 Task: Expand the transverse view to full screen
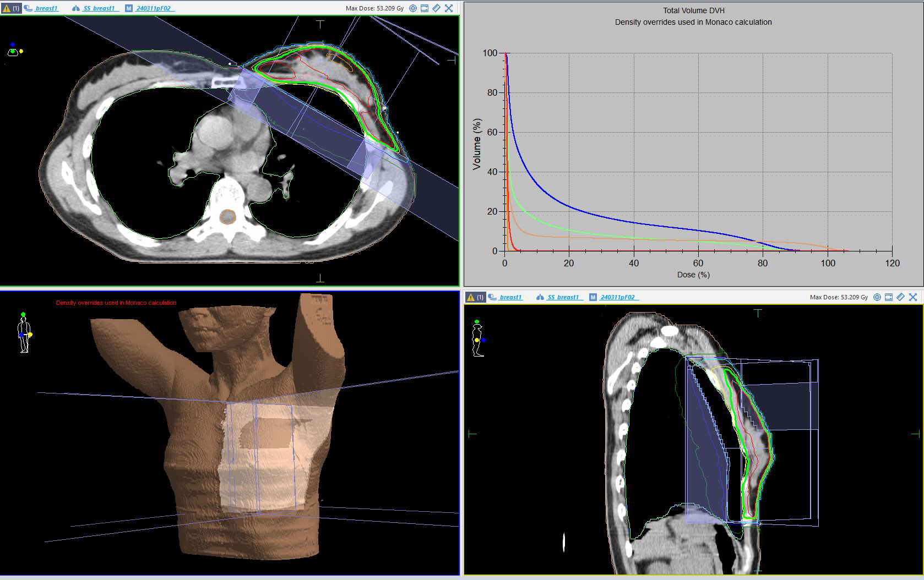tap(449, 8)
